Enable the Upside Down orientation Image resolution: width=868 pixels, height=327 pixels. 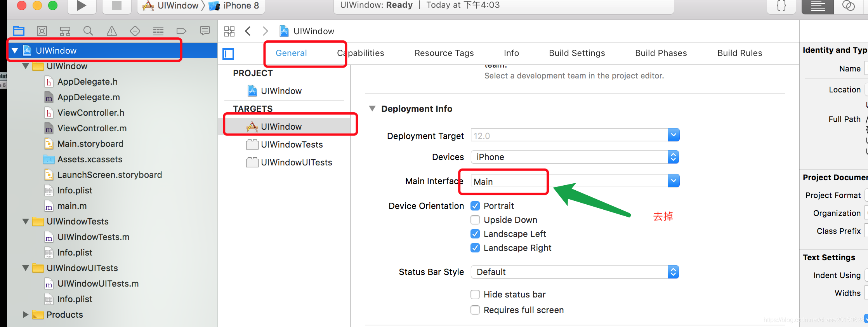(475, 220)
